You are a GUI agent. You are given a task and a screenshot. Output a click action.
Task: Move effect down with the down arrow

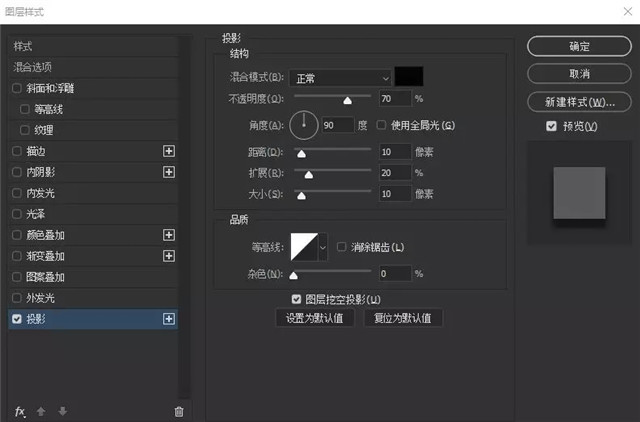[x=62, y=411]
